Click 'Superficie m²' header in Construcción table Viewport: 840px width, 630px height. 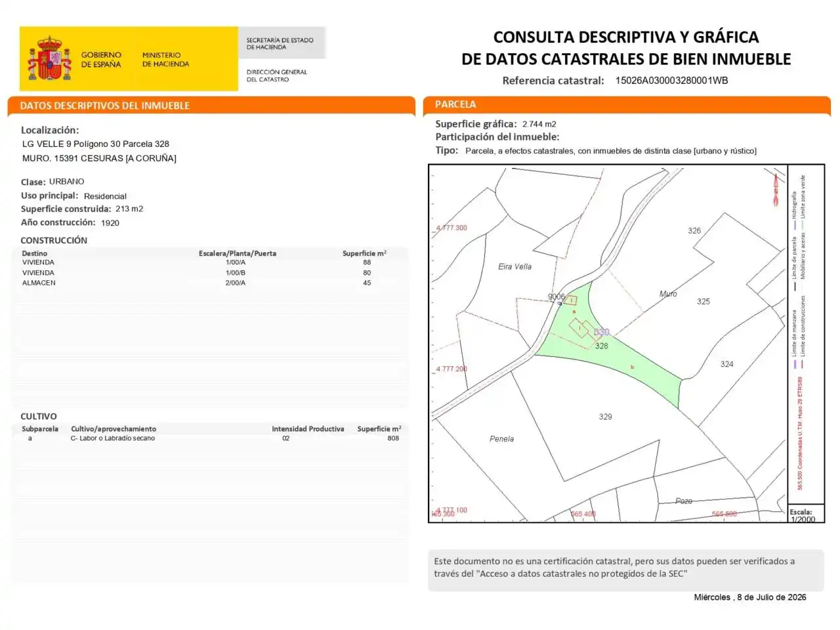click(x=365, y=253)
